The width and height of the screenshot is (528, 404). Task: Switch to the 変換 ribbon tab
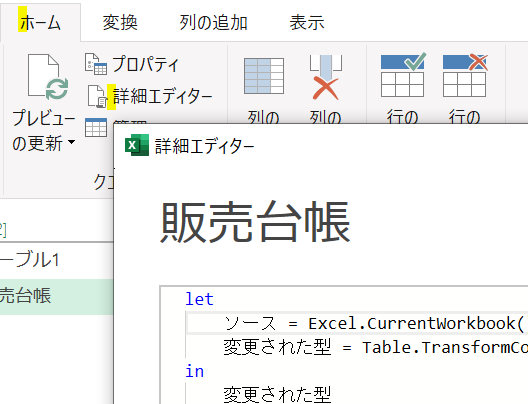point(120,23)
